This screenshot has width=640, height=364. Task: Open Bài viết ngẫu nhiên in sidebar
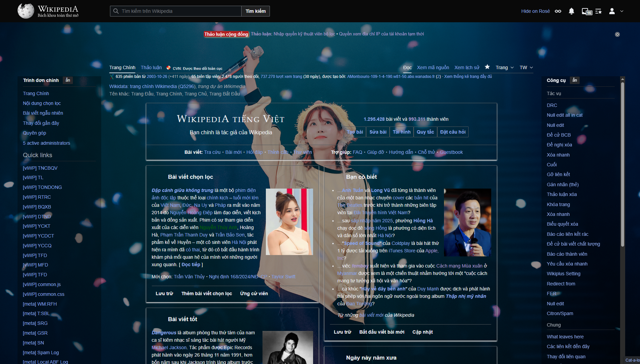pos(43,113)
